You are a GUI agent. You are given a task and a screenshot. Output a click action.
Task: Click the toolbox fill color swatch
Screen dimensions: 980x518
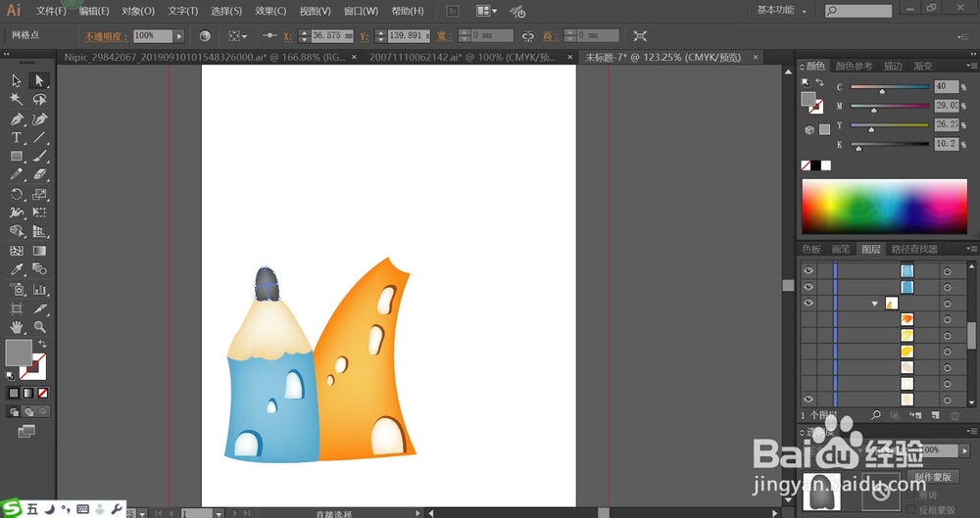(x=18, y=353)
